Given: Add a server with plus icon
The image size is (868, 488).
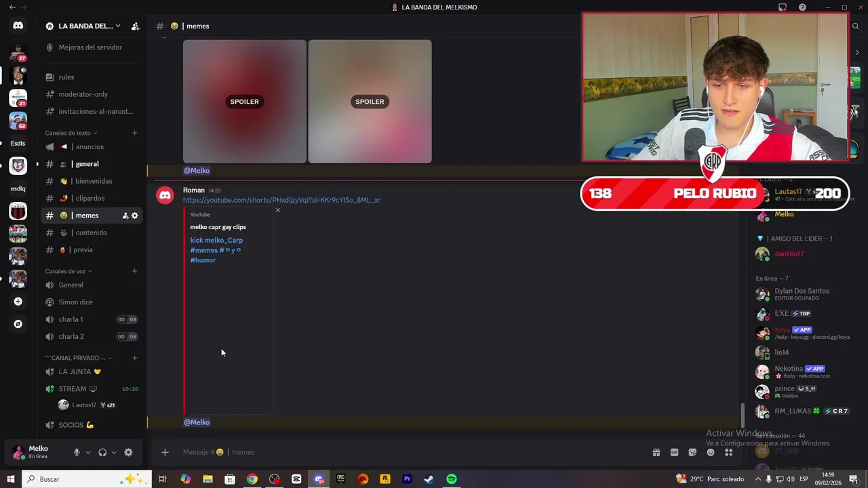Looking at the screenshot, I should [18, 302].
